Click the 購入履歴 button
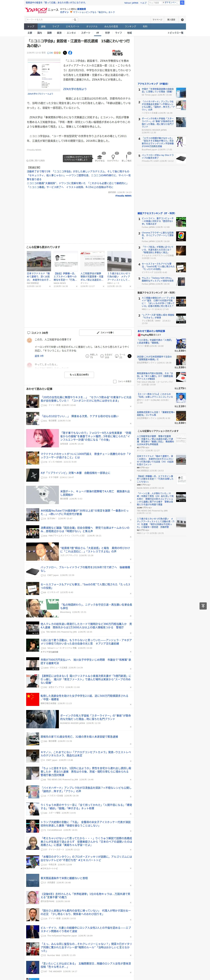Image resolution: width=210 pixels, height=980 pixels. 171,20
